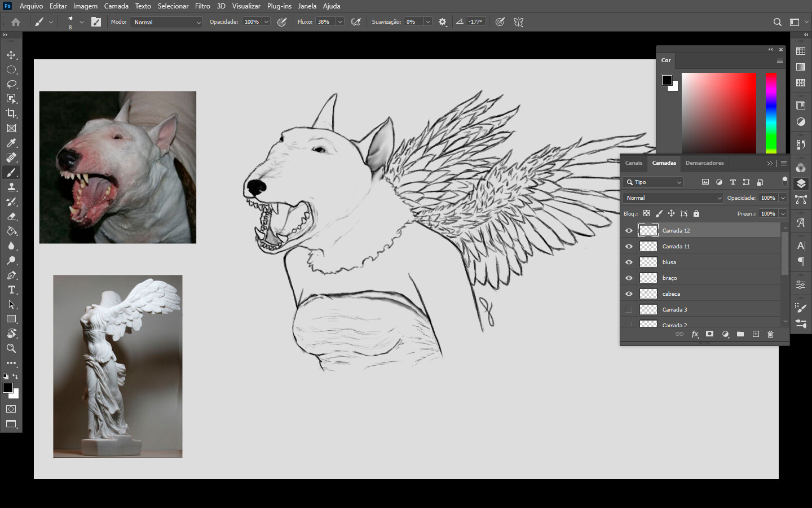Hide the cabeca layer
Screen dimensions: 812x508
tap(629, 294)
